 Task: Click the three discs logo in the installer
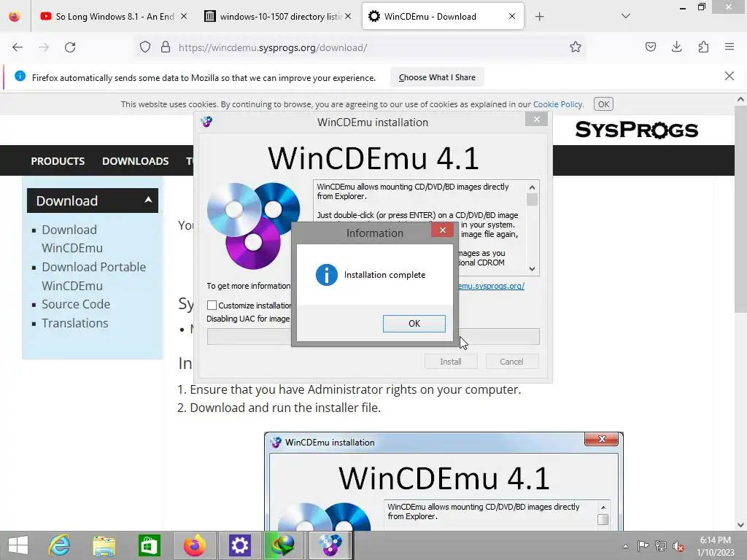[252, 225]
